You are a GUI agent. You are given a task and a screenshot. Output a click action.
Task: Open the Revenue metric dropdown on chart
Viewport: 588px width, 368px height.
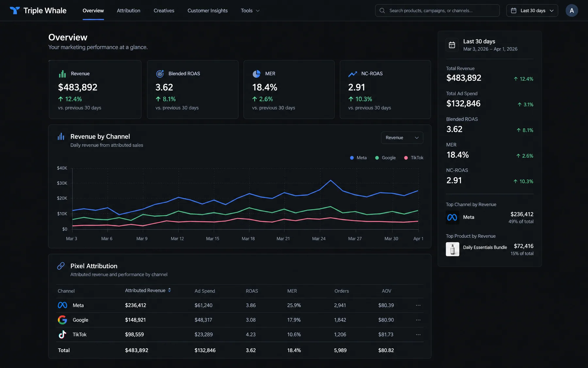tap(402, 138)
